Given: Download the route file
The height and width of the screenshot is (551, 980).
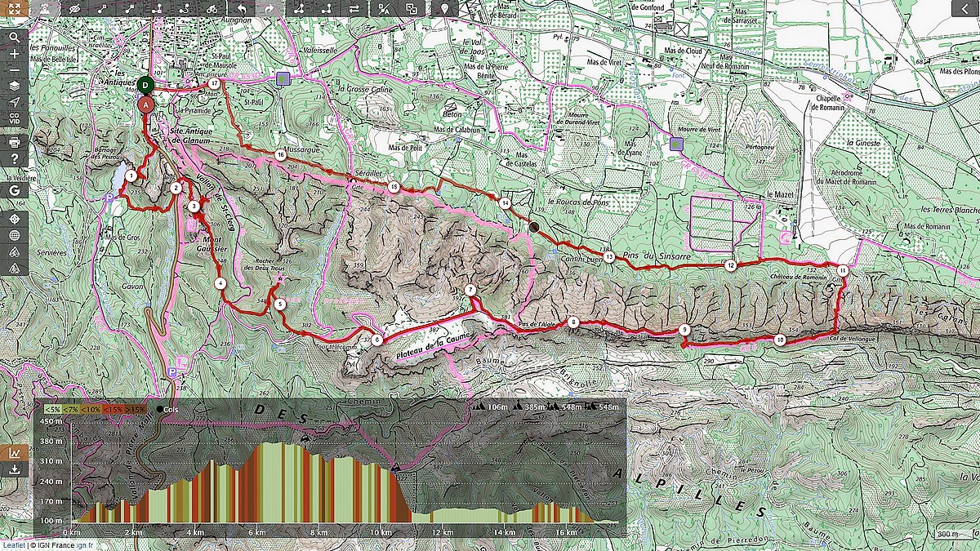Looking at the screenshot, I should pos(15,469).
